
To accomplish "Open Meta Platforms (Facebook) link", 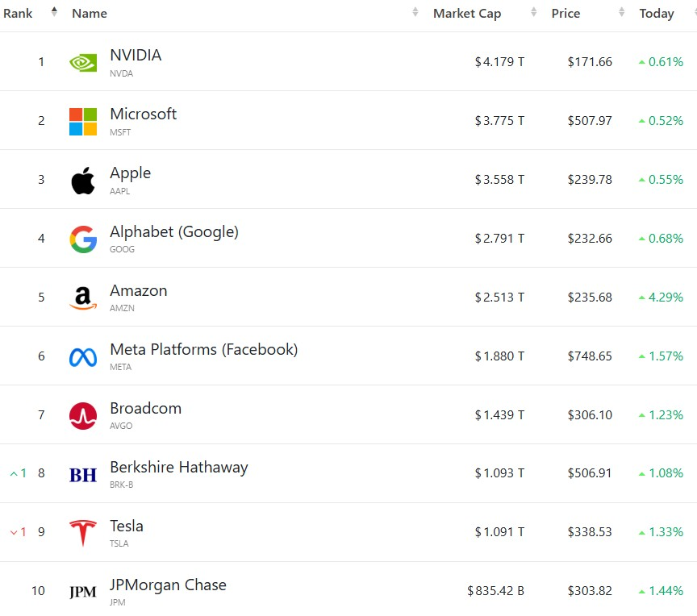I will [204, 350].
